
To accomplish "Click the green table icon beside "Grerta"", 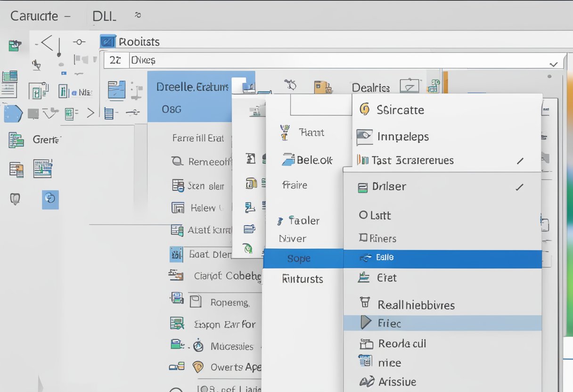I will (x=16, y=139).
